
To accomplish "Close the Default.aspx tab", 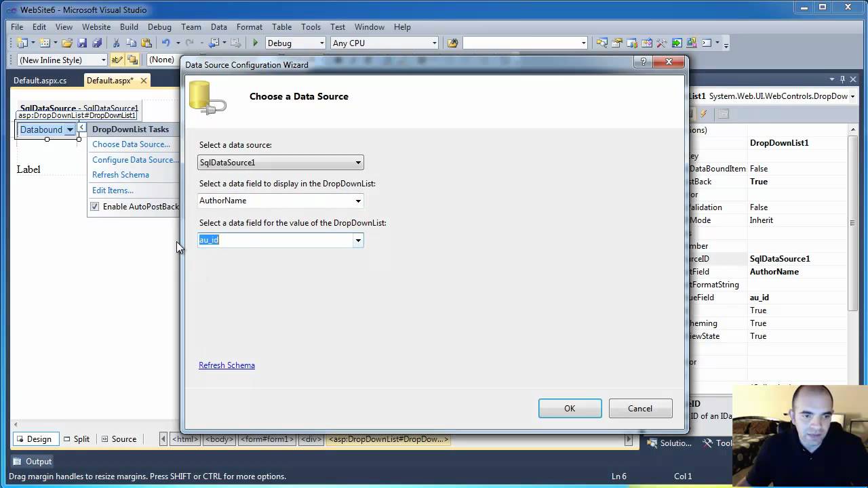I will [x=144, y=81].
